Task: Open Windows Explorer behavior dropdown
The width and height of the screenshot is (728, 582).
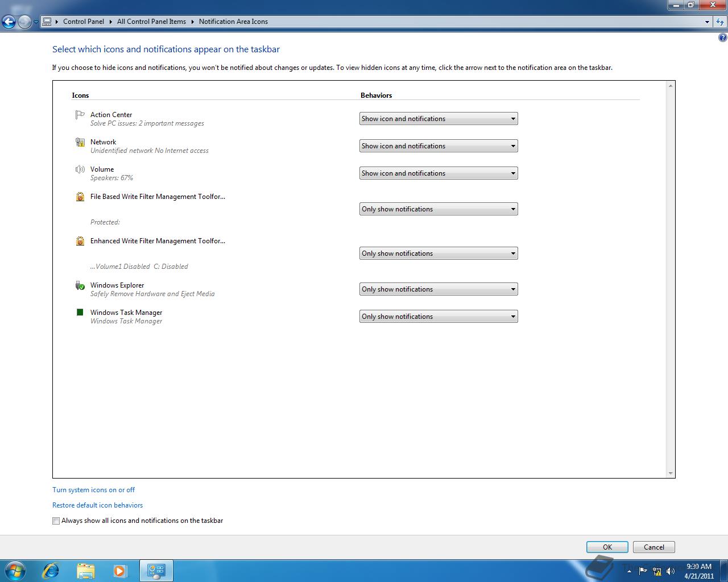Action: pos(439,289)
